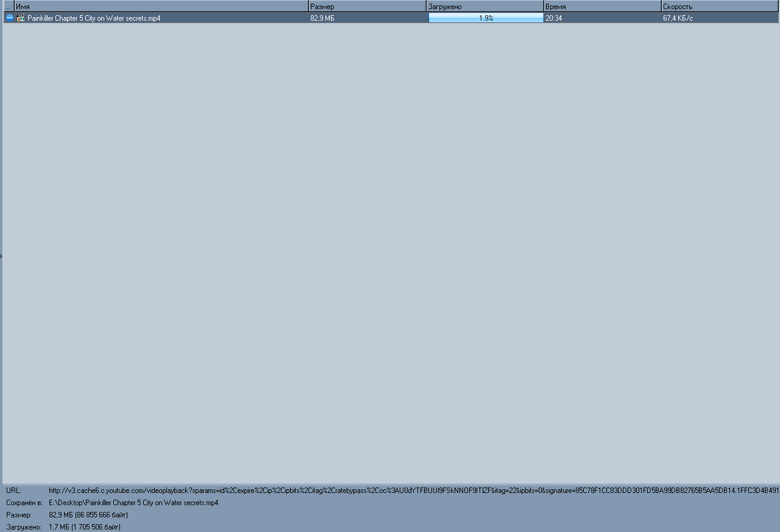Click the '...' status column header
This screenshot has height=532, width=780.
pos(8,6)
